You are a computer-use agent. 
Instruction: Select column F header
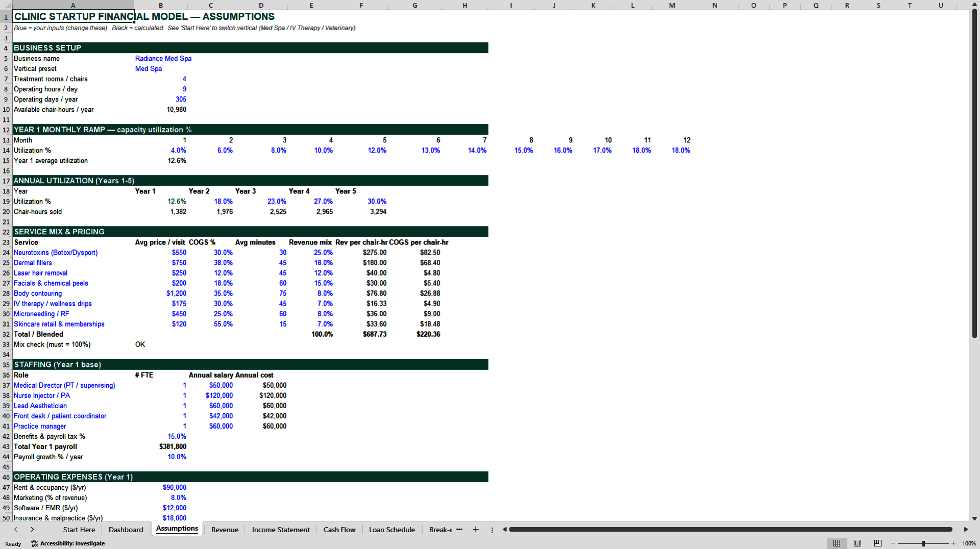coord(361,5)
